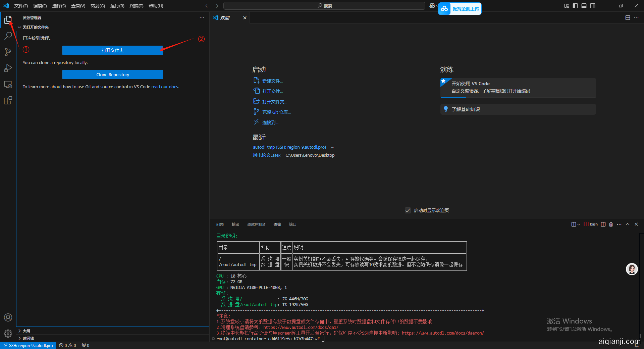Open the 'read our docs' link
The width and height of the screenshot is (644, 349).
pyautogui.click(x=165, y=87)
